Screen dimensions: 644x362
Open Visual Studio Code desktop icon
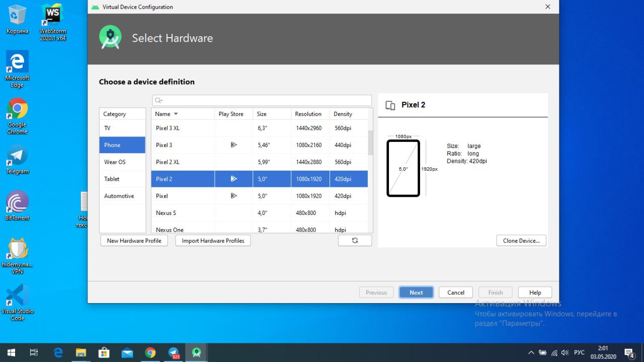coord(17,296)
